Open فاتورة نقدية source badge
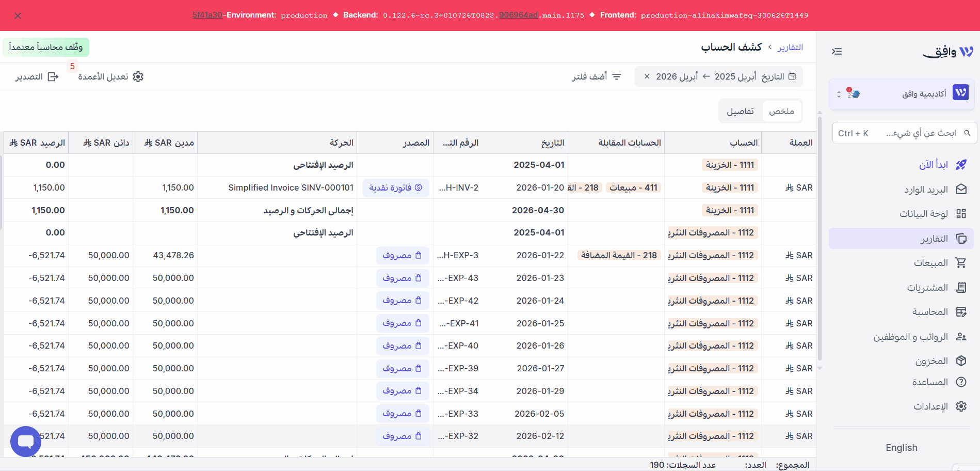Image resolution: width=980 pixels, height=471 pixels. coord(396,187)
